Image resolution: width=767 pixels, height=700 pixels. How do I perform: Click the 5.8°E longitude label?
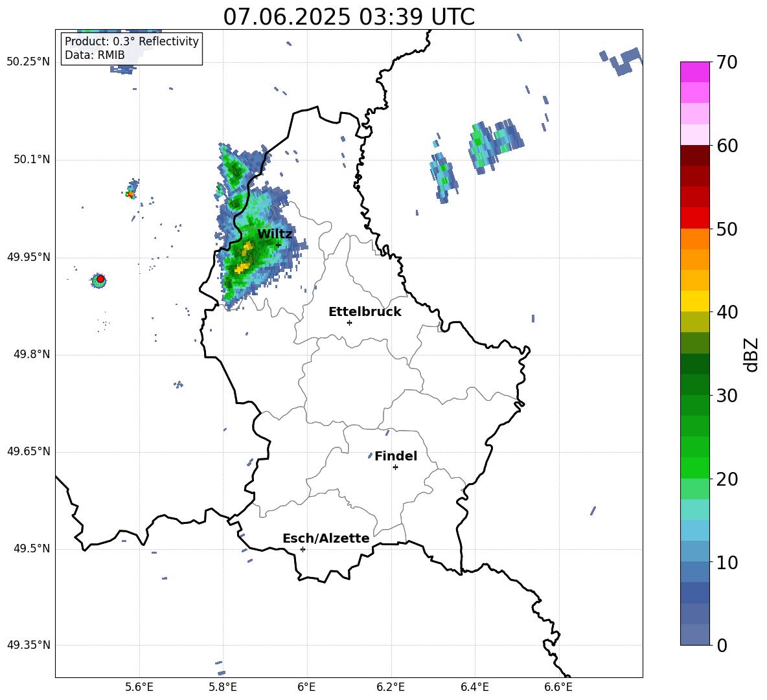tap(223, 687)
